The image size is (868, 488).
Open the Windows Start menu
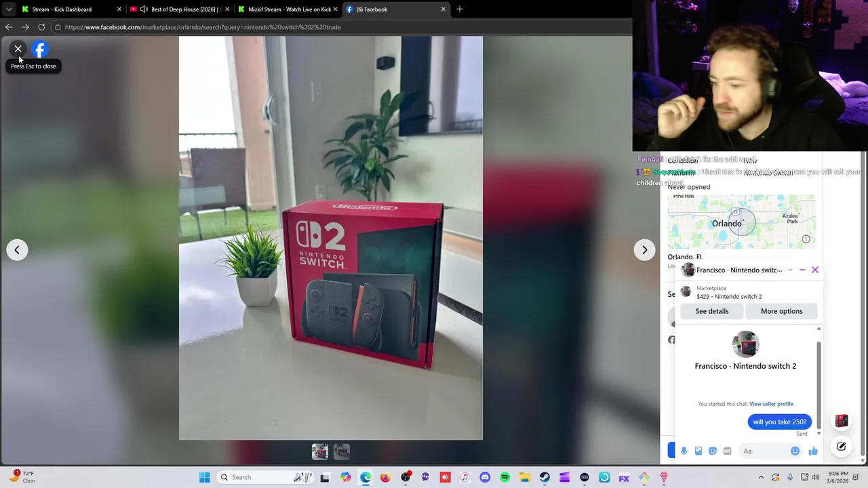204,477
